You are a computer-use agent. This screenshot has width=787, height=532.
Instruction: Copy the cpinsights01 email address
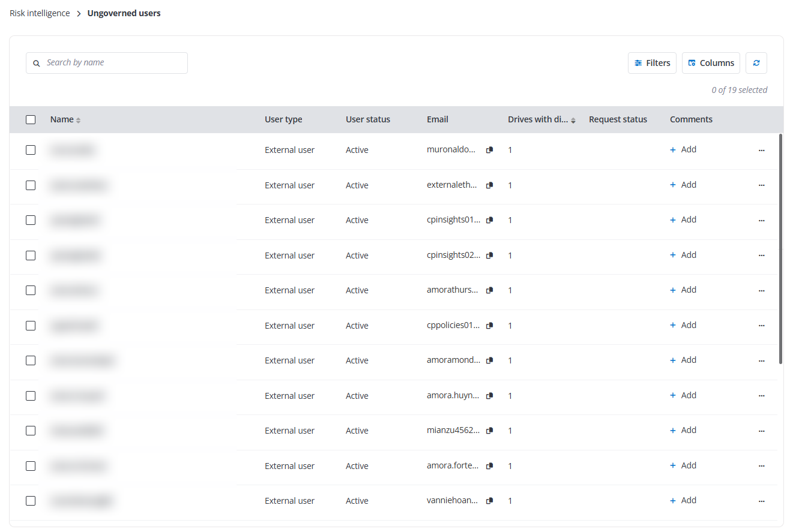(x=489, y=220)
